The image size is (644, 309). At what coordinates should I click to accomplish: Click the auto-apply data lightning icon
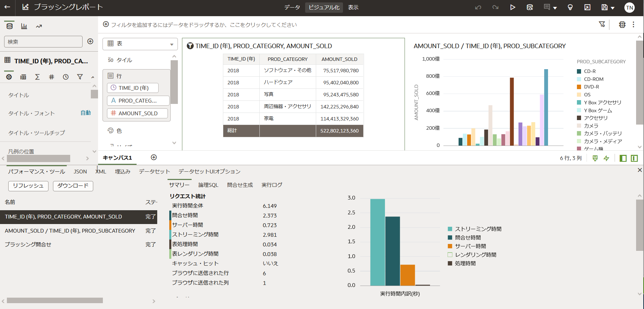pyautogui.click(x=607, y=158)
